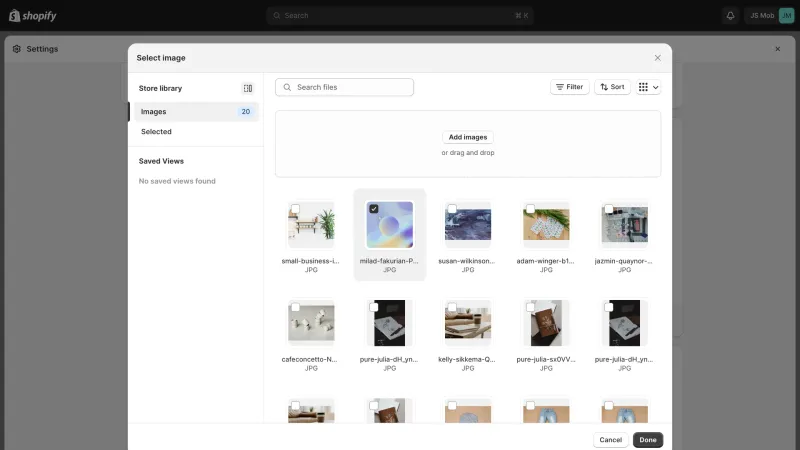The width and height of the screenshot is (800, 450).
Task: Select the small-business thumbnail
Action: (x=311, y=224)
